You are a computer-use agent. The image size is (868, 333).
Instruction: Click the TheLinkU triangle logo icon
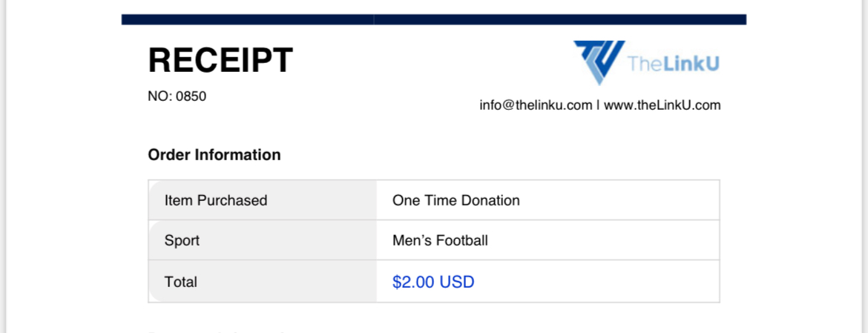pos(599,62)
